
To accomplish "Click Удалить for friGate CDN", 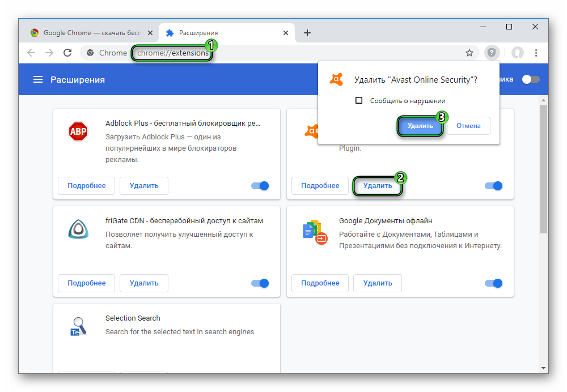I will (144, 283).
